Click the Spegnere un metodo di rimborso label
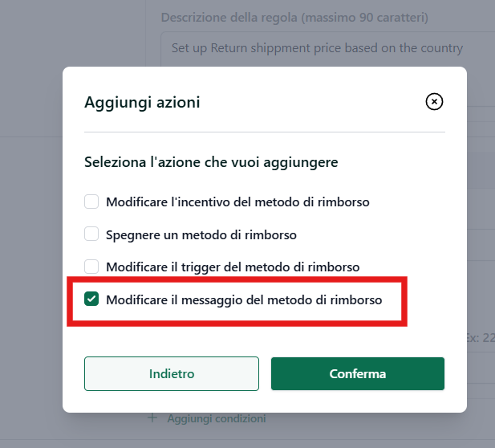Image resolution: width=495 pixels, height=448 pixels. 201,235
